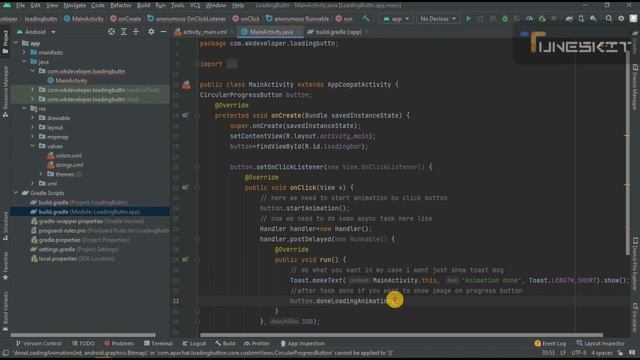Open the Android project view dropdown
This screenshot has height=360, width=640.
coord(36,31)
